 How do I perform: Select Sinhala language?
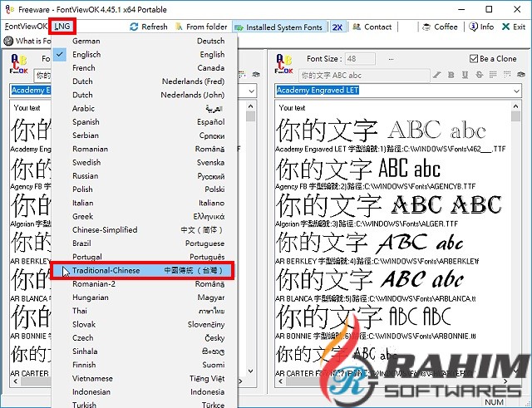tap(144, 351)
